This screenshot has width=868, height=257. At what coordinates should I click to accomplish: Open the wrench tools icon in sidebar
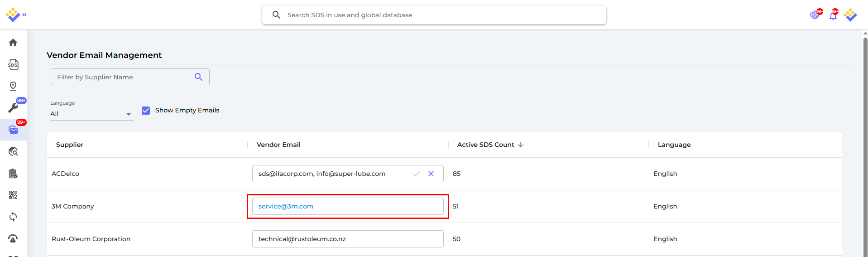tap(13, 108)
